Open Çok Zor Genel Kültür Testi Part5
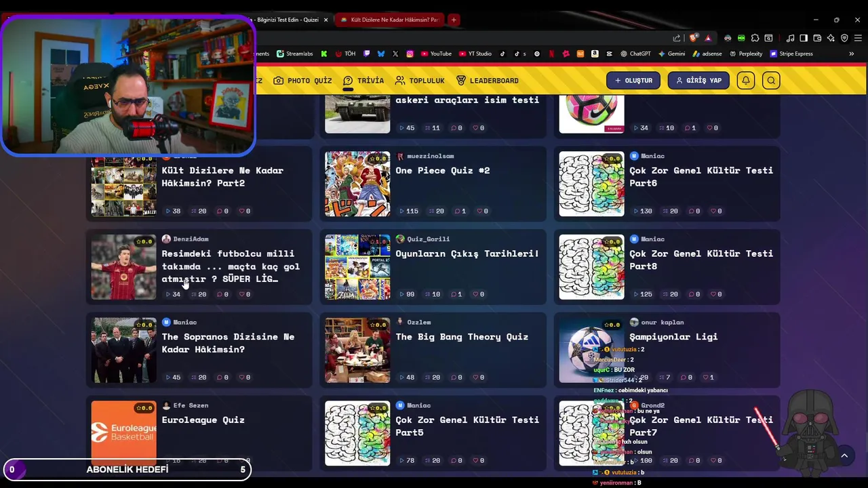 click(467, 426)
